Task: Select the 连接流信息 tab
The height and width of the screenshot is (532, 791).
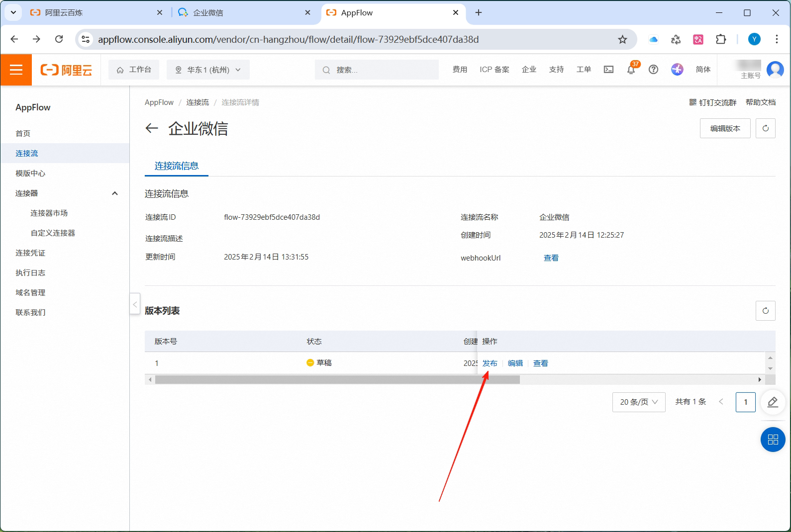Action: point(177,166)
